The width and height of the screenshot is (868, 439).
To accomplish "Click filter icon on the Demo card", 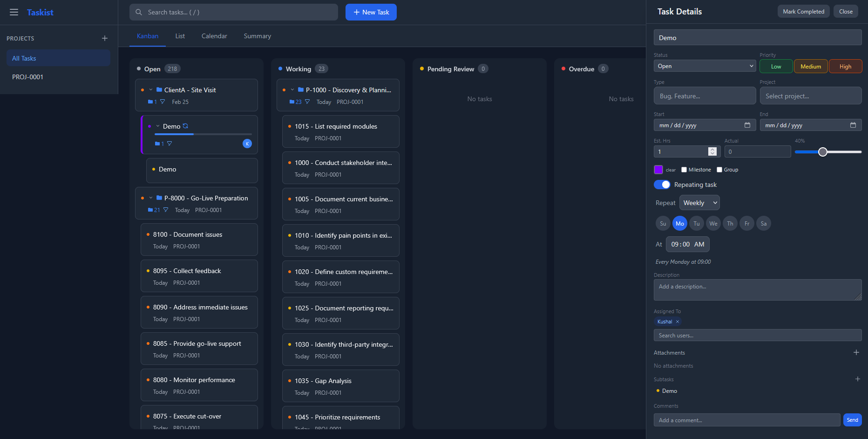I will (170, 144).
